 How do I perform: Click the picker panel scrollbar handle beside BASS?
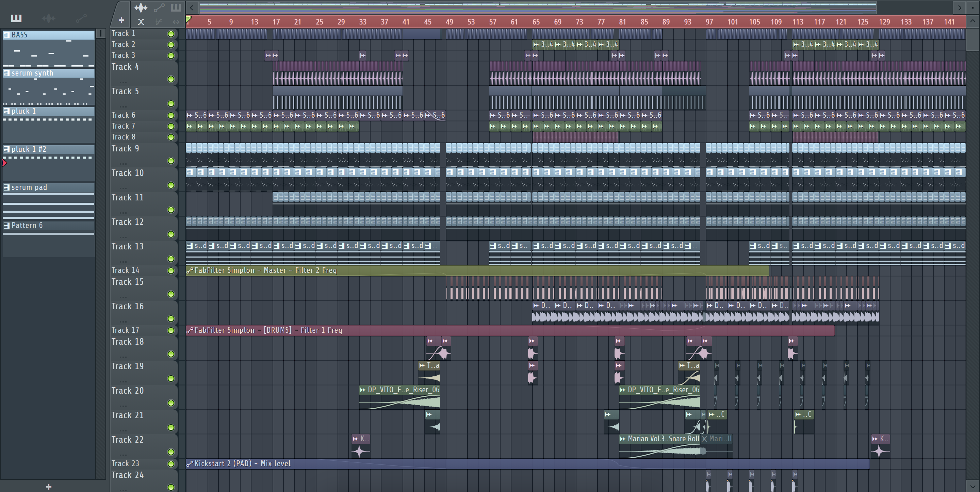tap(100, 34)
